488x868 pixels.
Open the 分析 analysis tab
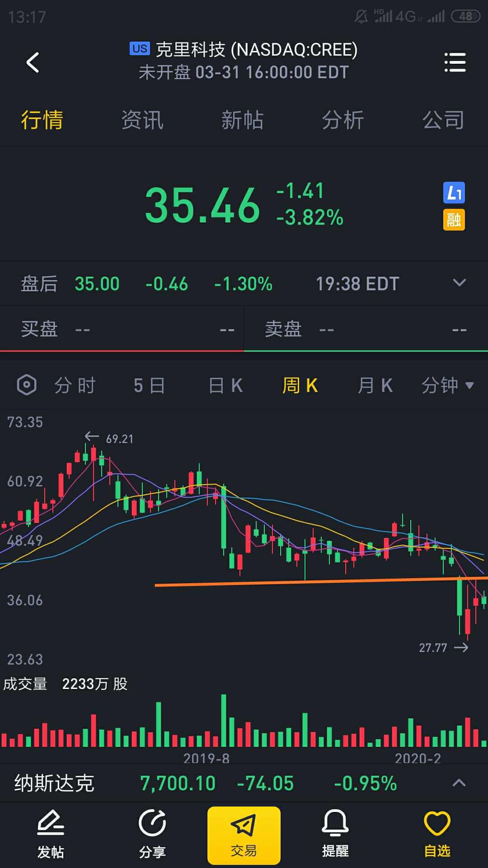tap(343, 120)
